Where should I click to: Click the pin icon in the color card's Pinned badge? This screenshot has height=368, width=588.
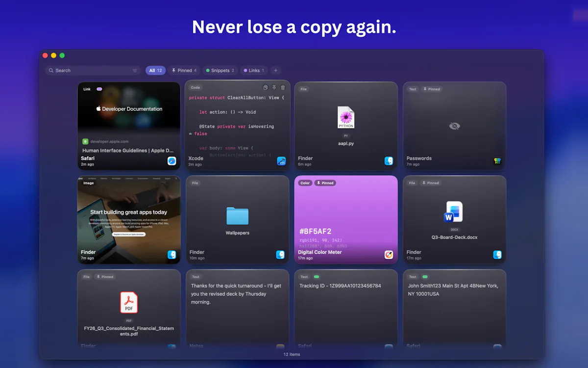(x=318, y=183)
